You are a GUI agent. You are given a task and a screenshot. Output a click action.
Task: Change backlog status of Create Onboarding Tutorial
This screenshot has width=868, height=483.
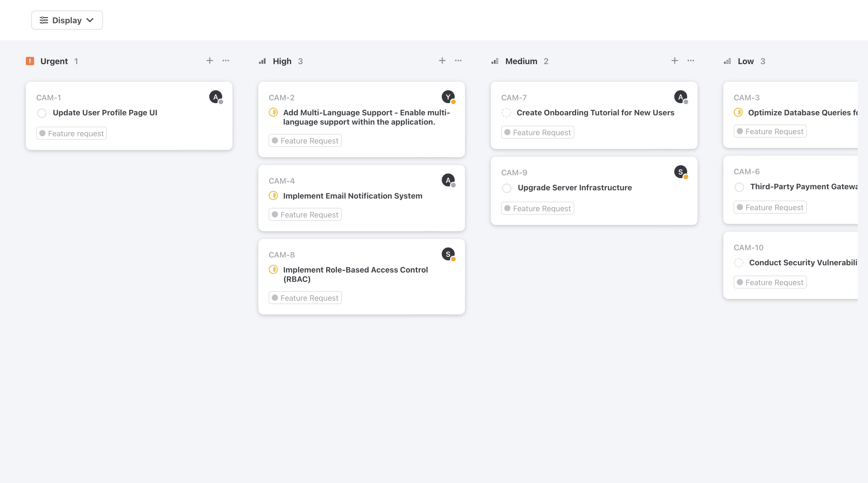point(506,113)
